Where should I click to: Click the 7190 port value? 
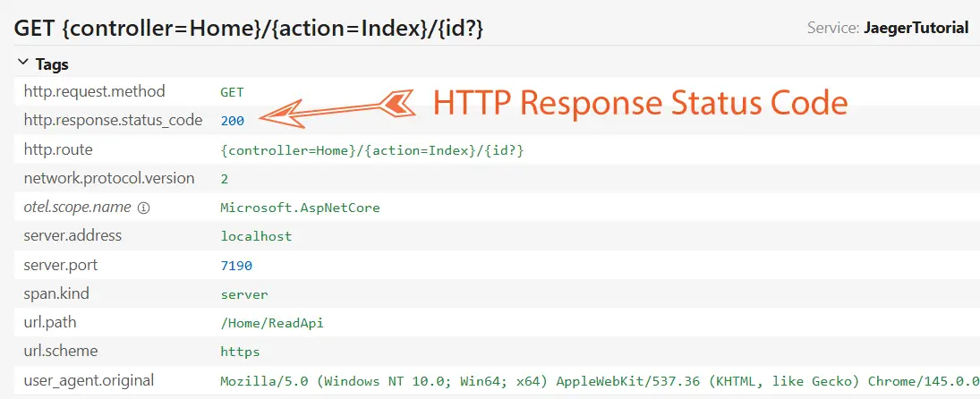click(x=236, y=266)
